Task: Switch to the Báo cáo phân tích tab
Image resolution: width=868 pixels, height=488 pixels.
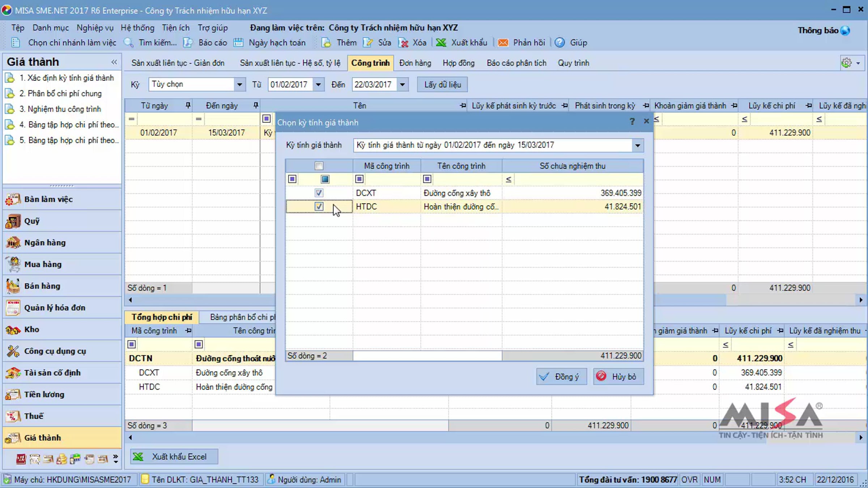Action: pyautogui.click(x=516, y=63)
